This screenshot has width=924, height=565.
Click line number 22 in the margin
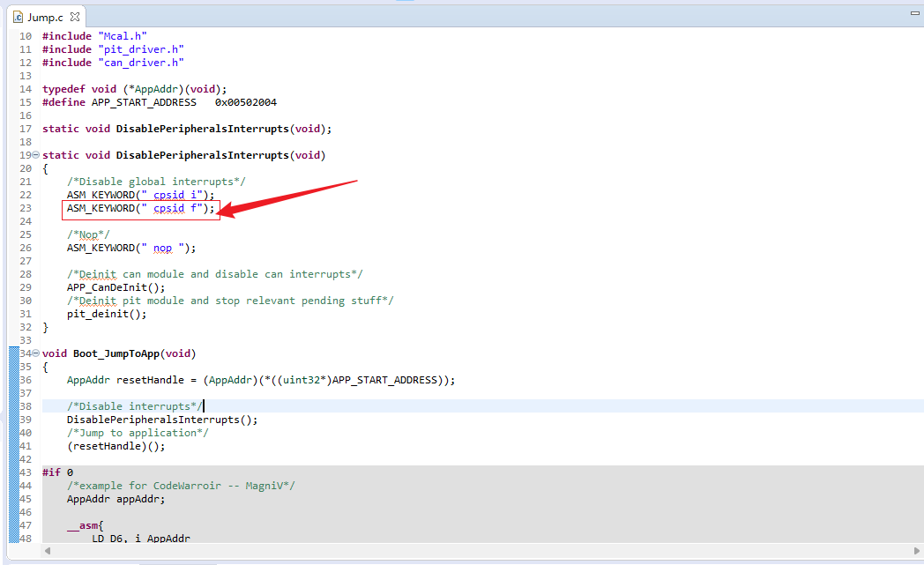pos(25,194)
